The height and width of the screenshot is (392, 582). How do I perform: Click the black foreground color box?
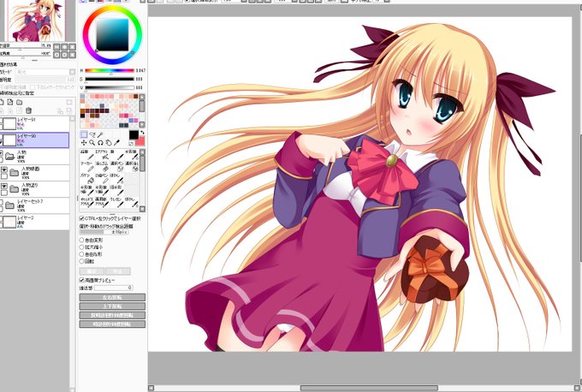tap(134, 134)
